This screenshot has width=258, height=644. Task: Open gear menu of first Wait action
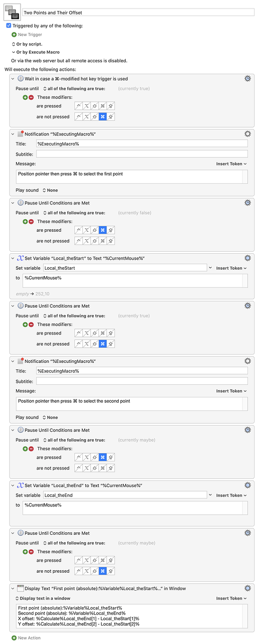(248, 78)
